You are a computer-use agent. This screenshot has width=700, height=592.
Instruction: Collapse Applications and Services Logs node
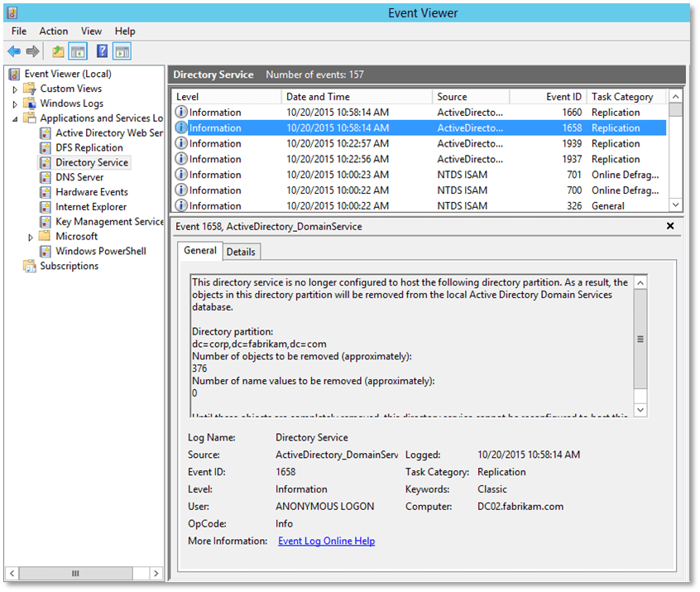15,118
